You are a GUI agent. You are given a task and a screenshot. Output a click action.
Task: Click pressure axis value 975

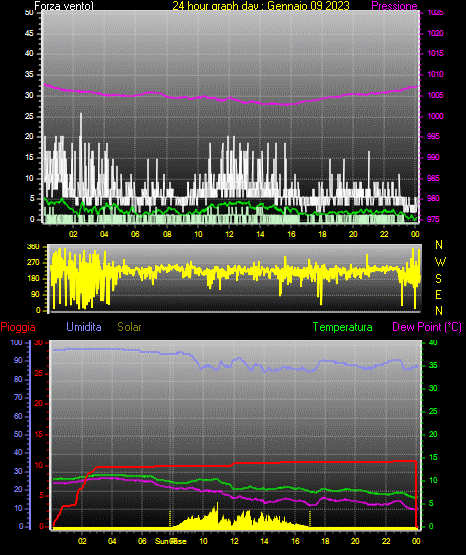pos(433,219)
